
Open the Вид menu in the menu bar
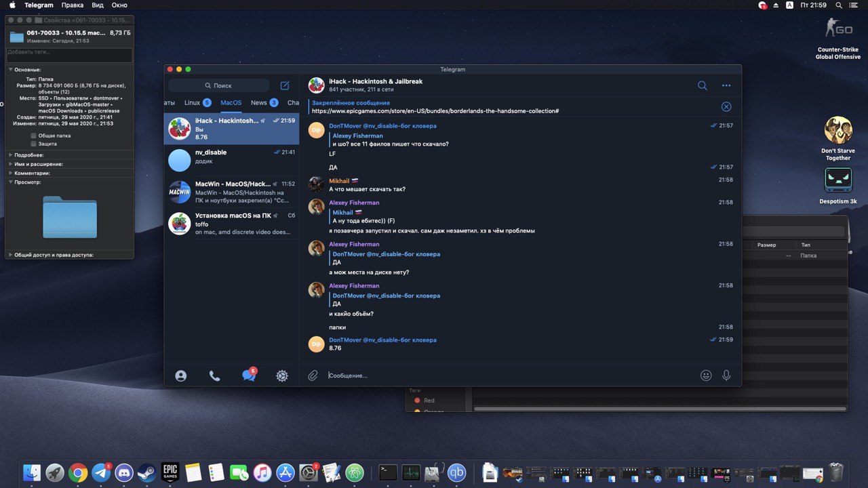pos(98,5)
